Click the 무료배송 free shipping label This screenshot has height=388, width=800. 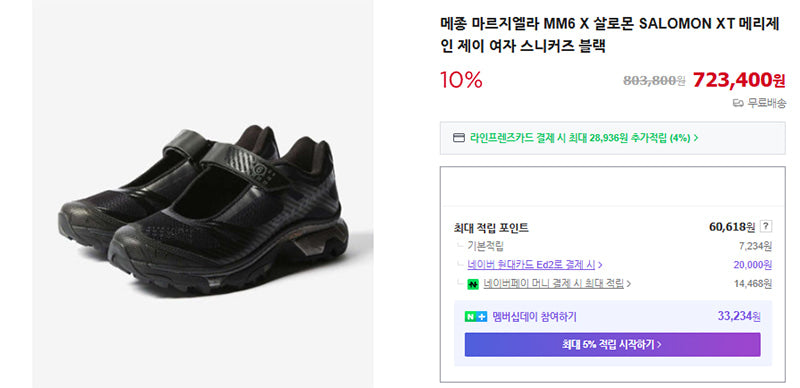[x=766, y=103]
